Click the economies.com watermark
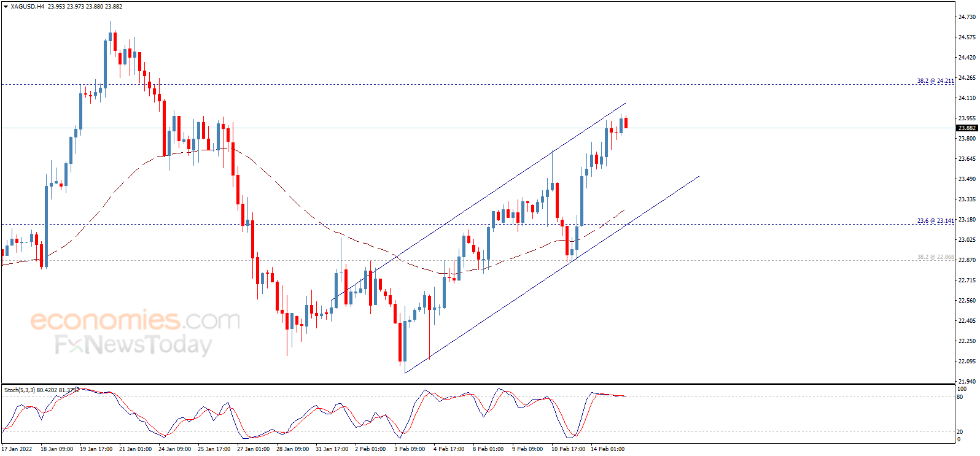 pyautogui.click(x=135, y=320)
